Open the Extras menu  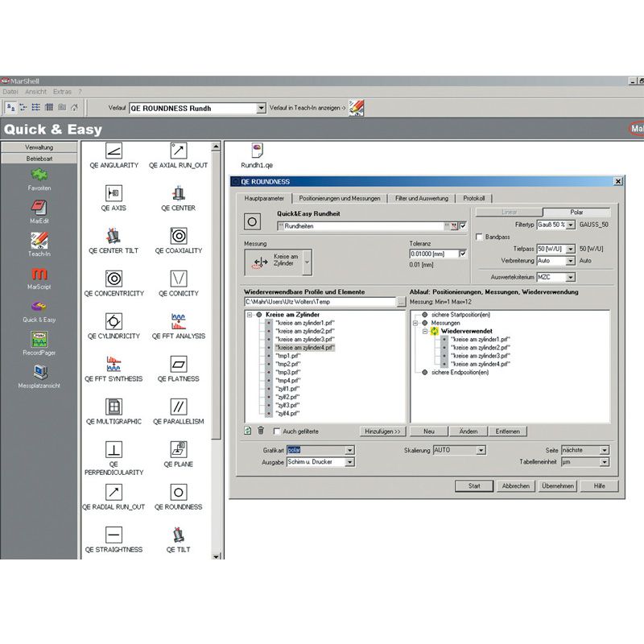point(62,92)
